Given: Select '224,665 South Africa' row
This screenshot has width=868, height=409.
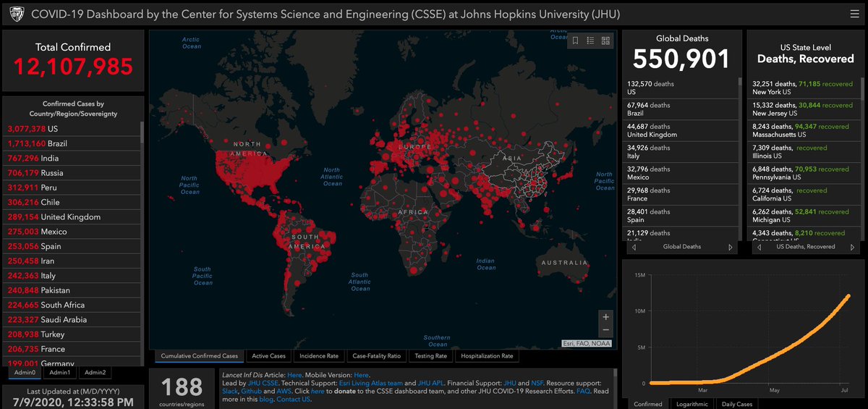Looking at the screenshot, I should coord(72,305).
